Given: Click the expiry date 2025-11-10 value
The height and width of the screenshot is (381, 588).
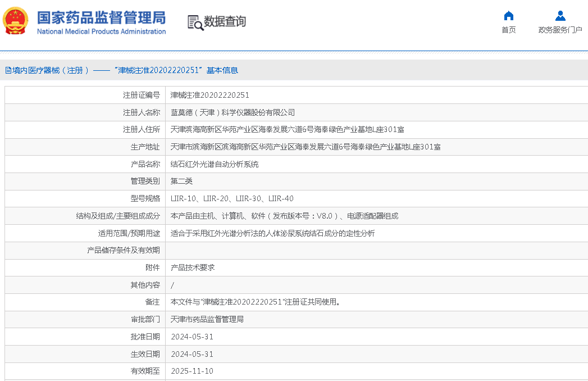Looking at the screenshot, I should pyautogui.click(x=192, y=371).
